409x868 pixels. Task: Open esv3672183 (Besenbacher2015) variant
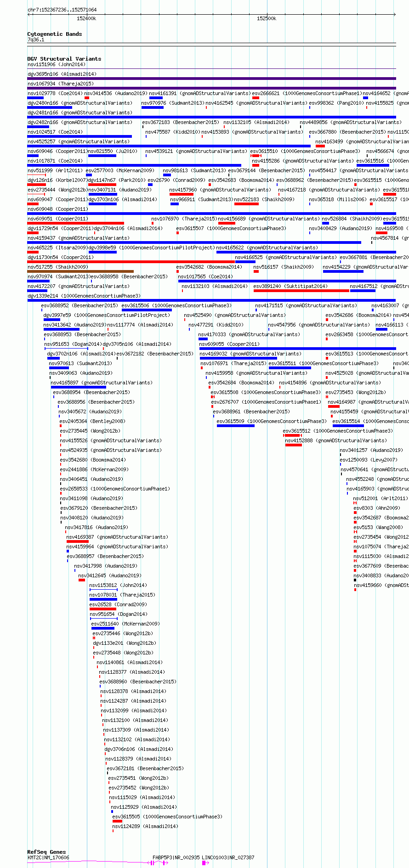tap(181, 122)
